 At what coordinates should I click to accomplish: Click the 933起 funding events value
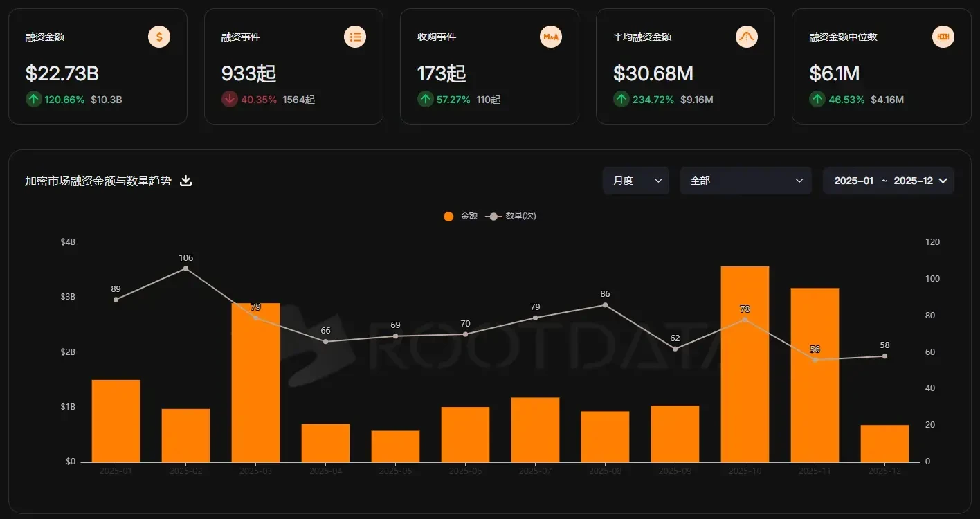pos(248,72)
